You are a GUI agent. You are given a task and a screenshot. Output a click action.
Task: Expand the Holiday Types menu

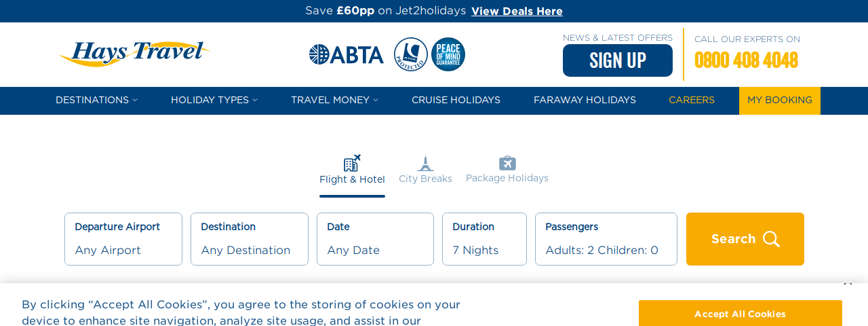point(214,101)
